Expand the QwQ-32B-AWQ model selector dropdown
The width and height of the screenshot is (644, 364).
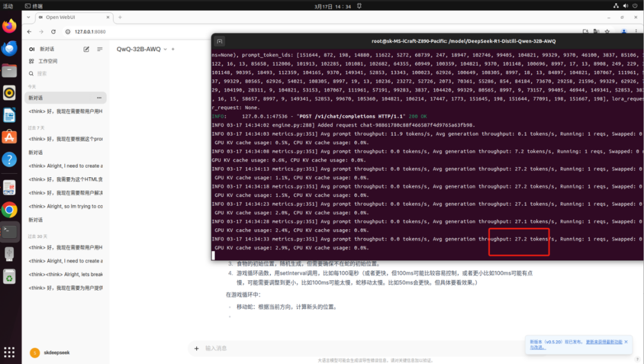[142, 49]
